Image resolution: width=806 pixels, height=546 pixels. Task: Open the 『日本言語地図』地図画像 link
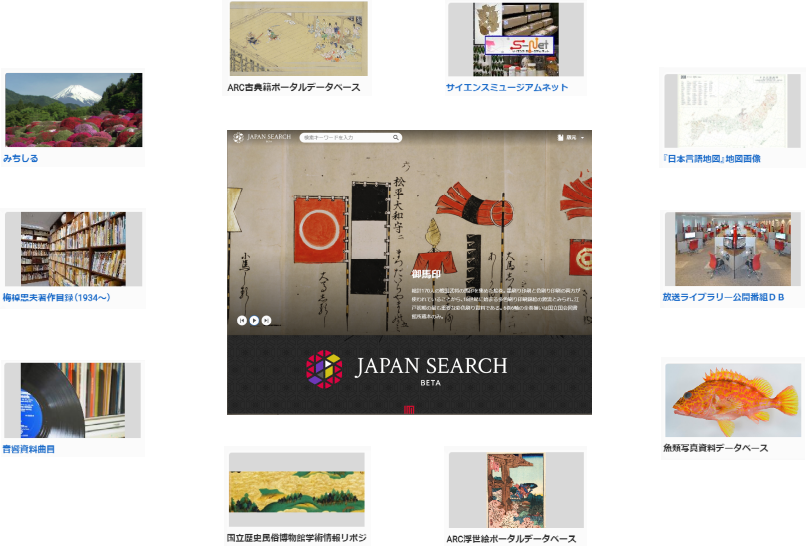point(711,158)
